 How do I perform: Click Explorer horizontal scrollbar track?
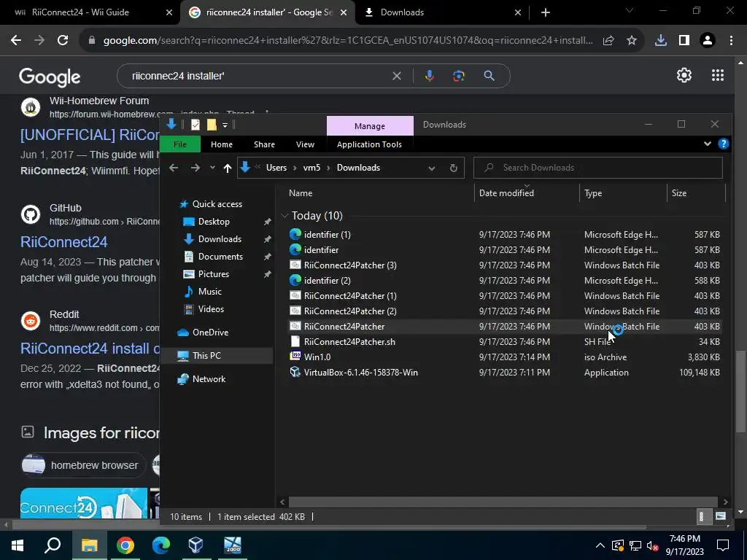click(x=503, y=502)
